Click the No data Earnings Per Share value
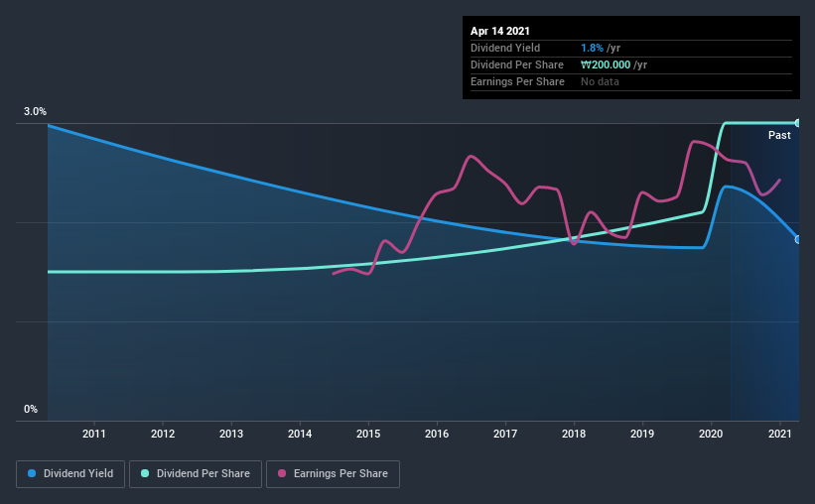The width and height of the screenshot is (815, 504). click(x=600, y=81)
